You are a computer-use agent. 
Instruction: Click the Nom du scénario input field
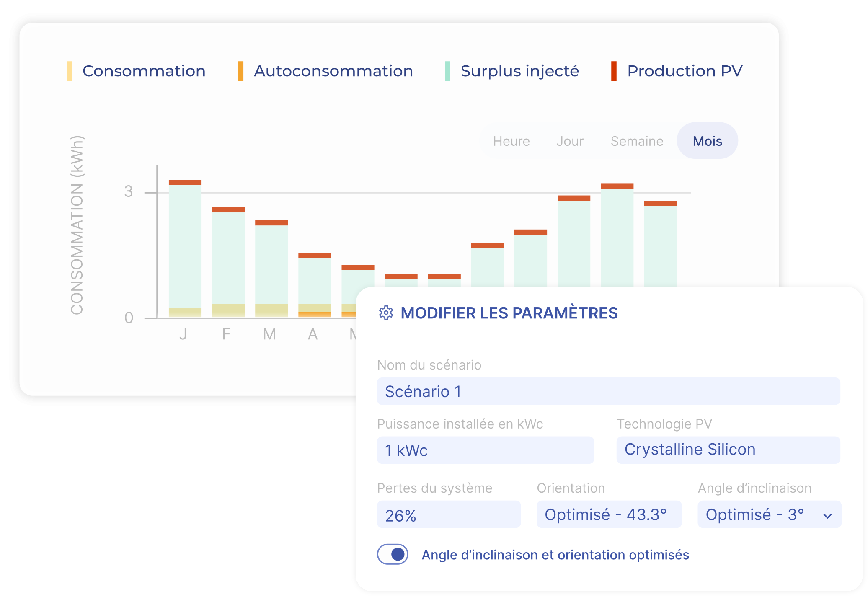[608, 391]
